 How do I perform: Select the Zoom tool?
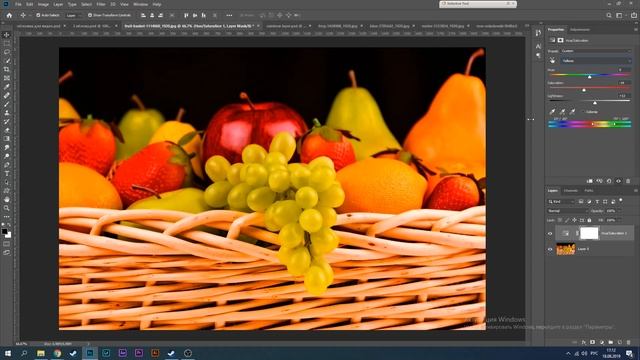coord(7,208)
